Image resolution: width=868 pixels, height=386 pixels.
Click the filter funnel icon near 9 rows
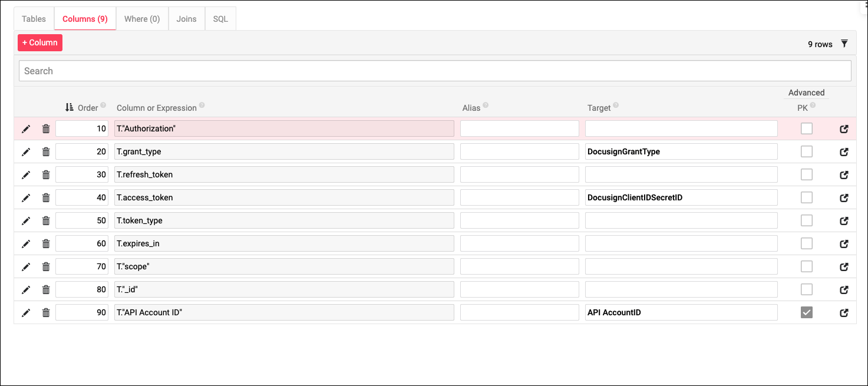click(844, 44)
